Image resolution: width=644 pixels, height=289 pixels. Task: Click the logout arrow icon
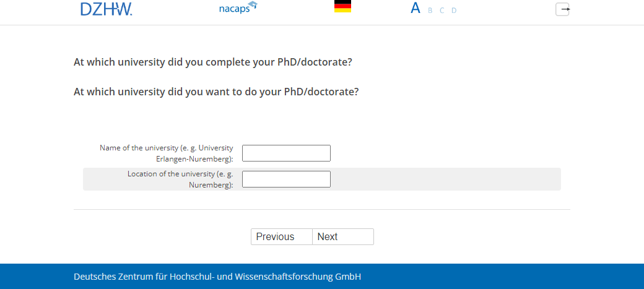tap(562, 9)
